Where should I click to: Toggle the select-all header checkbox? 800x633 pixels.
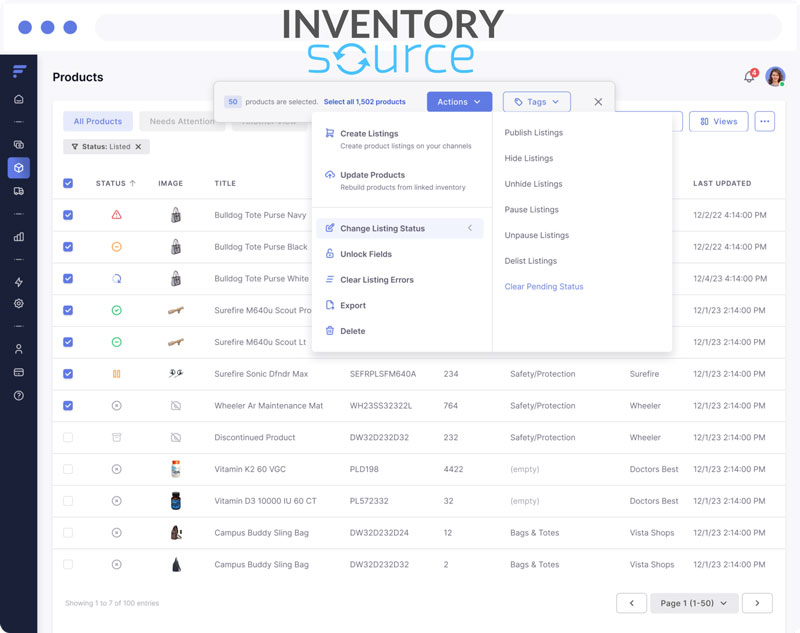pyautogui.click(x=68, y=183)
